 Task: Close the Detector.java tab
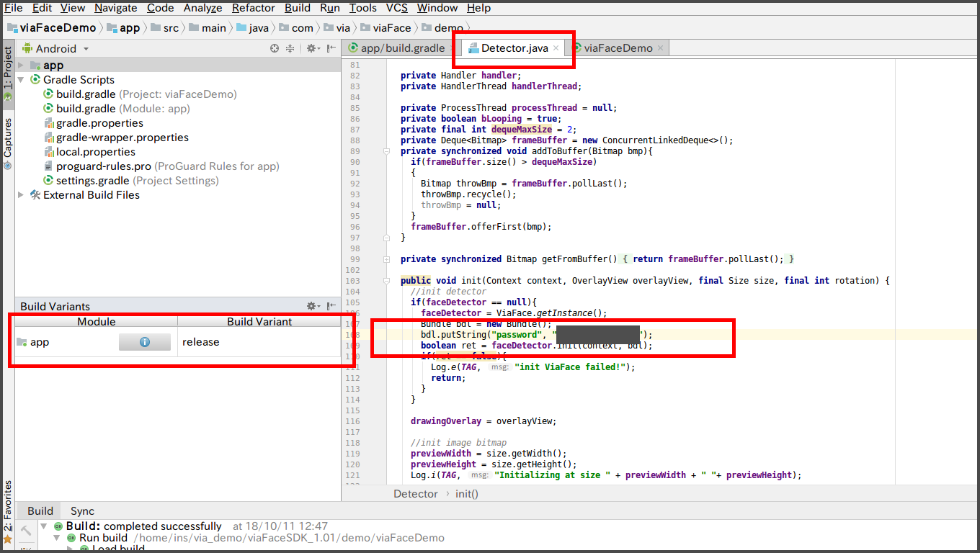coord(556,48)
